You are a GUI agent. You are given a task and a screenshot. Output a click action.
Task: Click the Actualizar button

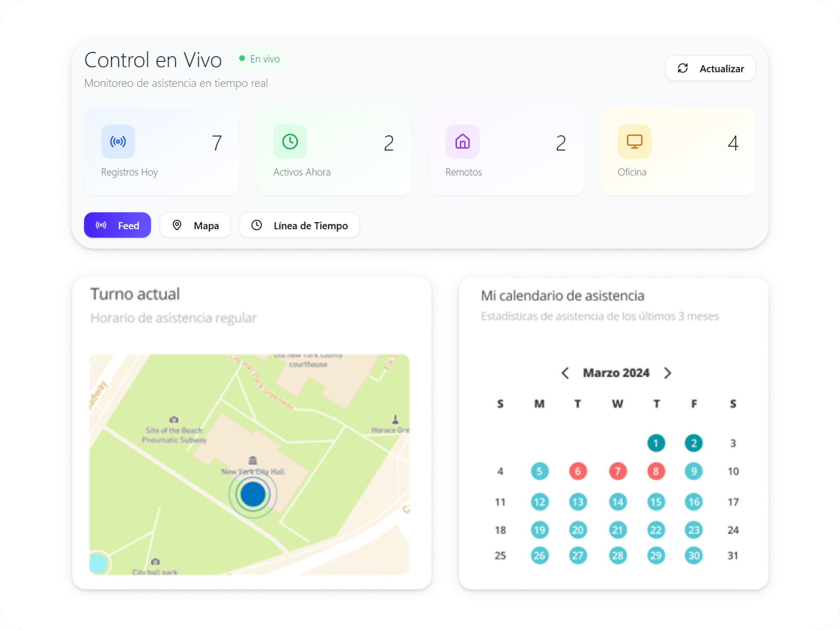click(x=710, y=68)
